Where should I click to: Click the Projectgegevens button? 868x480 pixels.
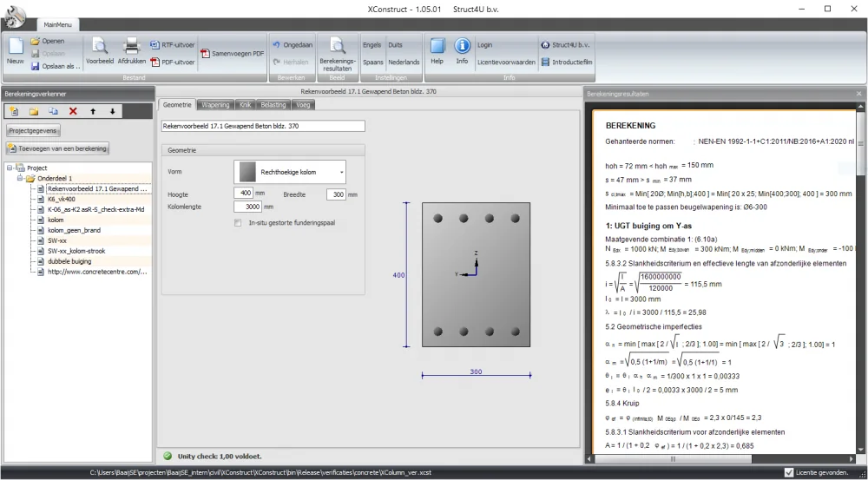pos(33,131)
